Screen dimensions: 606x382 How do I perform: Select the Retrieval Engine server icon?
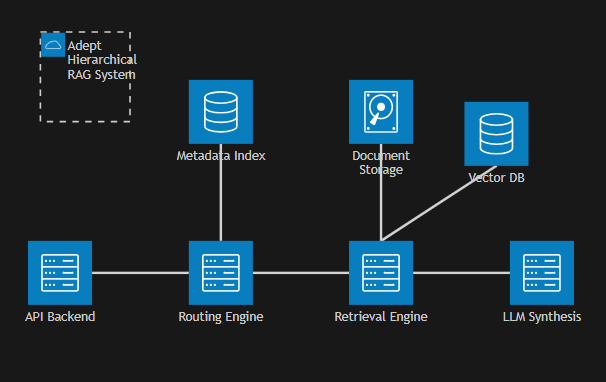pyautogui.click(x=381, y=273)
